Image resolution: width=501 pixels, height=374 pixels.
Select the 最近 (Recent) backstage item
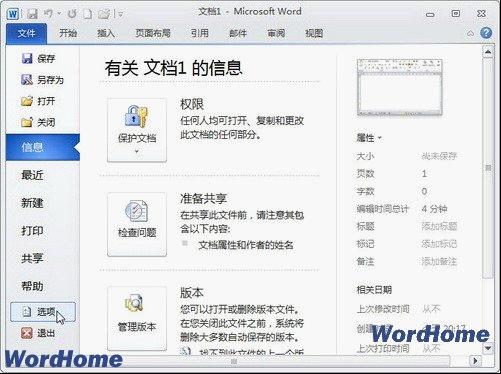tap(32, 175)
